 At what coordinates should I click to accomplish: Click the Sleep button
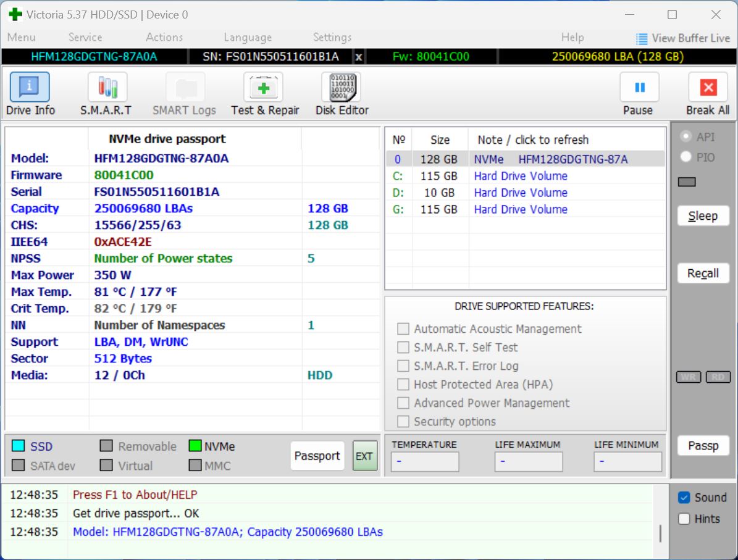pos(703,215)
